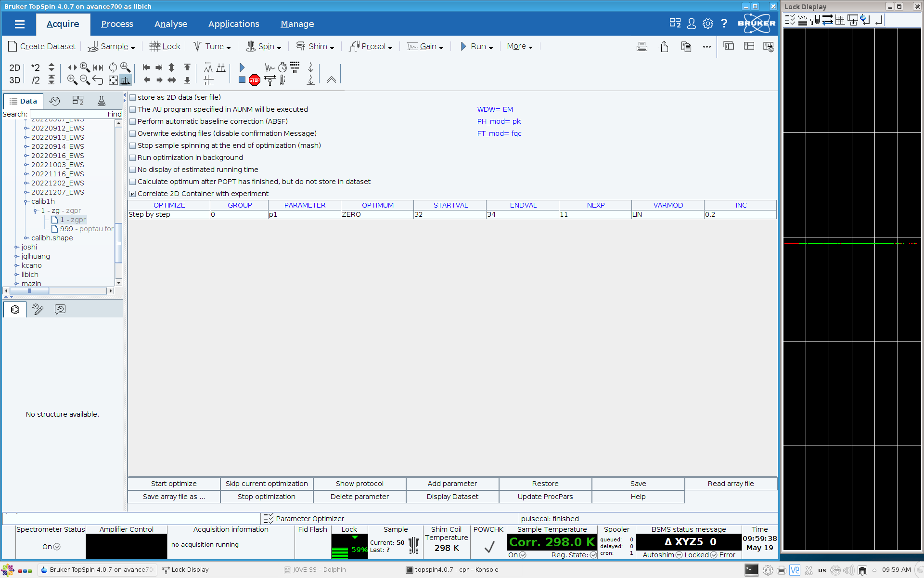Image resolution: width=924 pixels, height=578 pixels.
Task: Enable 'store as 2D data (ser file)'
Action: pos(133,97)
